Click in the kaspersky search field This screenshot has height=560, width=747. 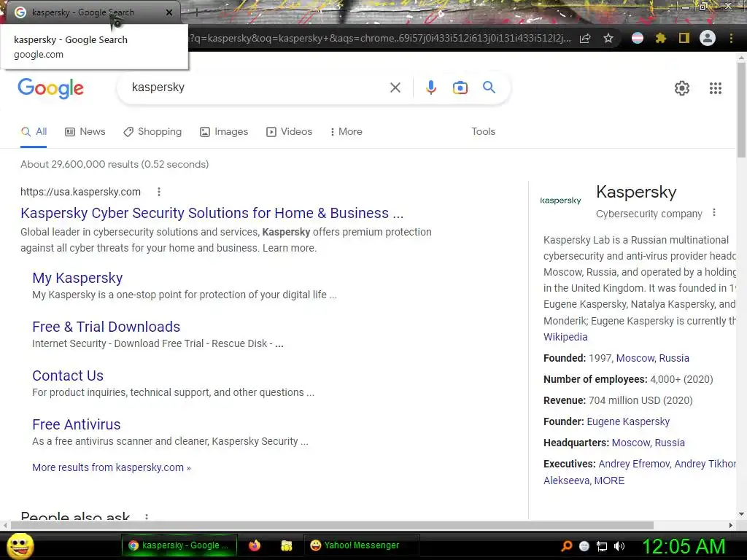point(258,87)
